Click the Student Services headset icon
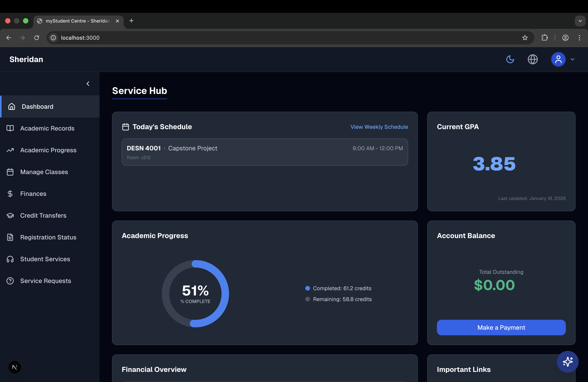 coord(10,259)
